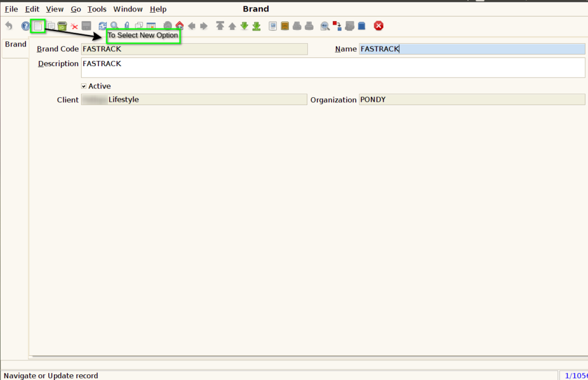Click the red X delete selection icon
The height and width of the screenshot is (380, 588).
(74, 26)
